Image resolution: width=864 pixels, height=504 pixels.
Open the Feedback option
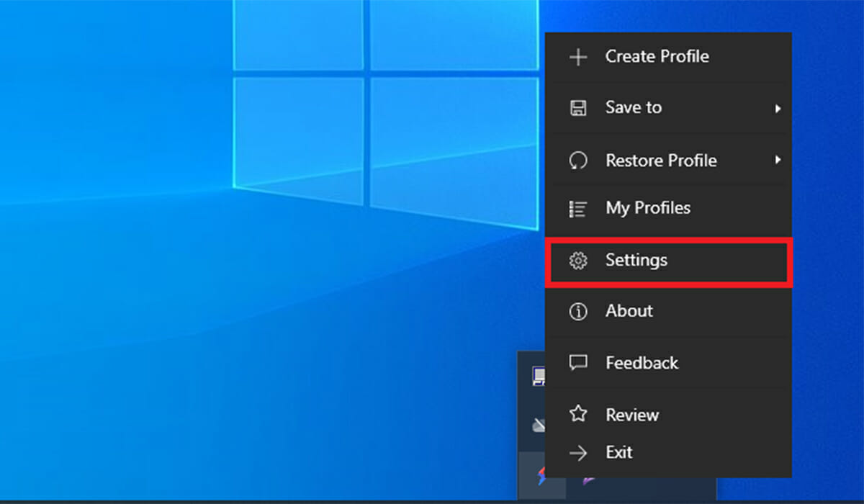click(x=642, y=363)
